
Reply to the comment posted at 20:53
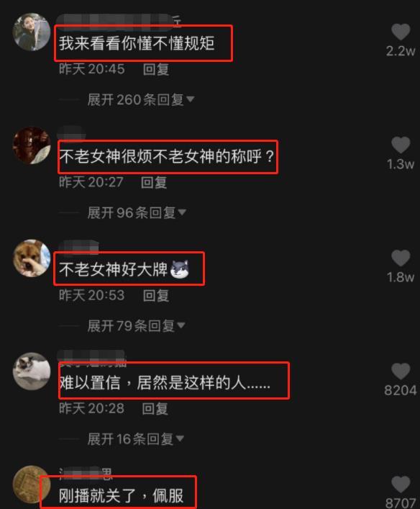click(156, 295)
